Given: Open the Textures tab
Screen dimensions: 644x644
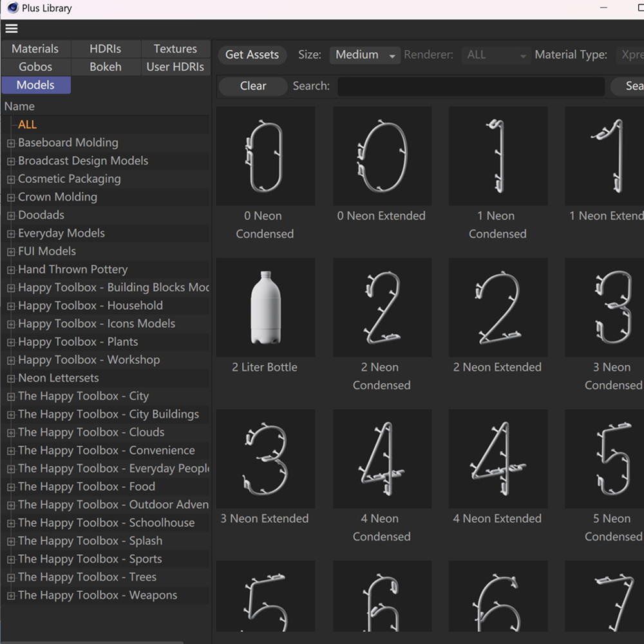Looking at the screenshot, I should (x=175, y=49).
